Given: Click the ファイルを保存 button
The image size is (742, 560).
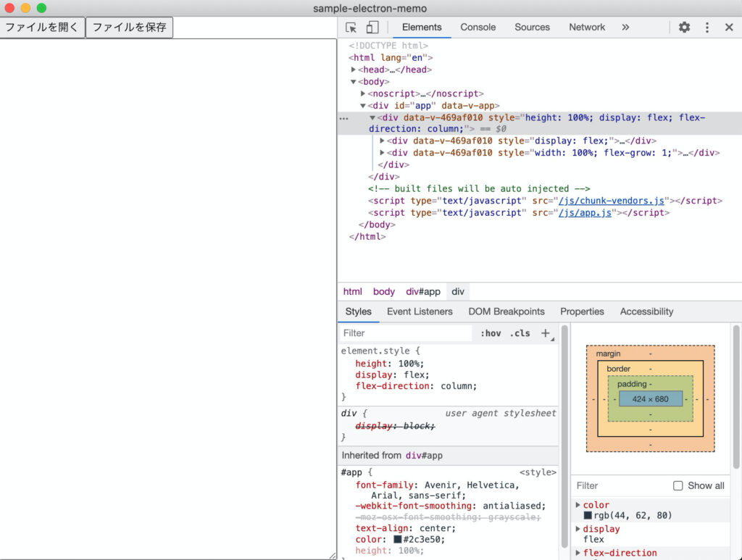Looking at the screenshot, I should (129, 28).
